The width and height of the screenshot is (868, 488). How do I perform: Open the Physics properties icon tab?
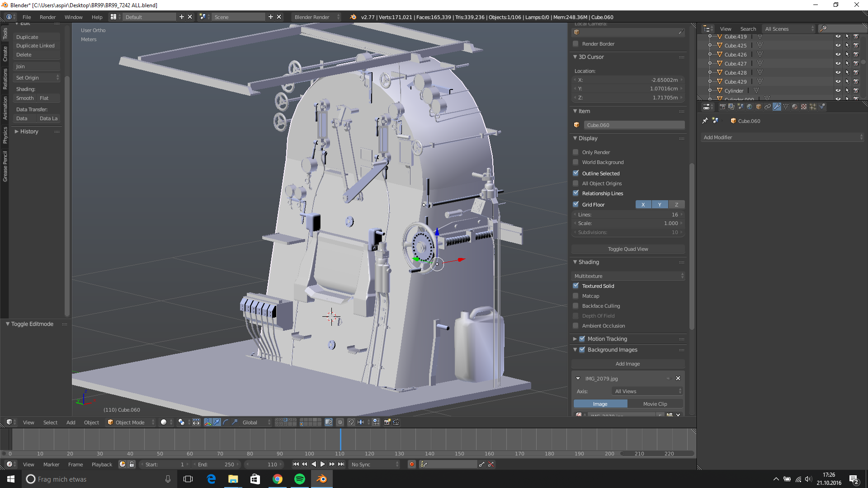[x=822, y=107]
